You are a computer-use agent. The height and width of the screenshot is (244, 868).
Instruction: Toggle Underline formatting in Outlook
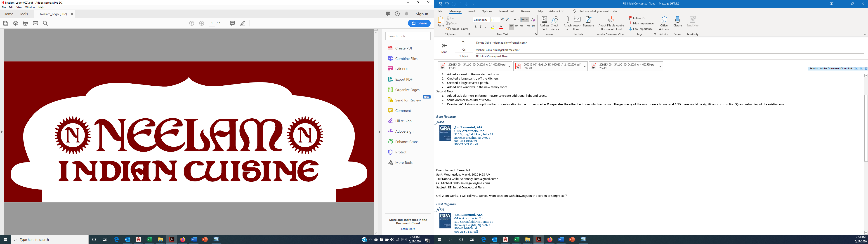click(486, 27)
